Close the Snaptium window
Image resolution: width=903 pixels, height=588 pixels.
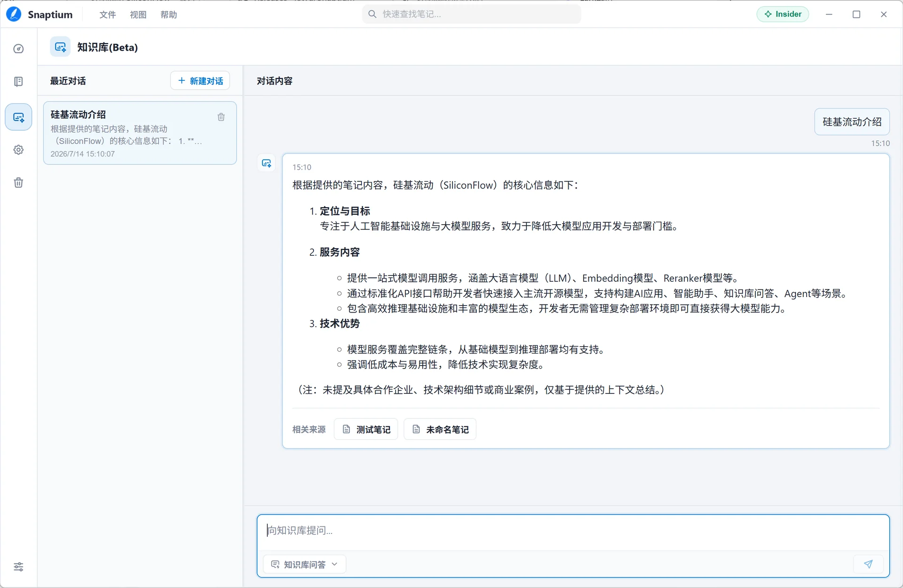(884, 15)
